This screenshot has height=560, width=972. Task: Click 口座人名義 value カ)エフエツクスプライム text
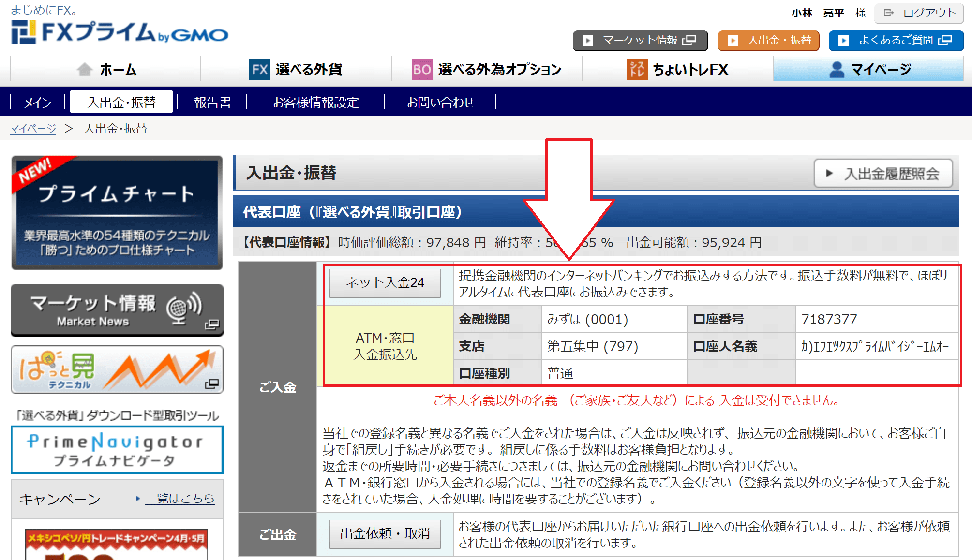(x=875, y=346)
